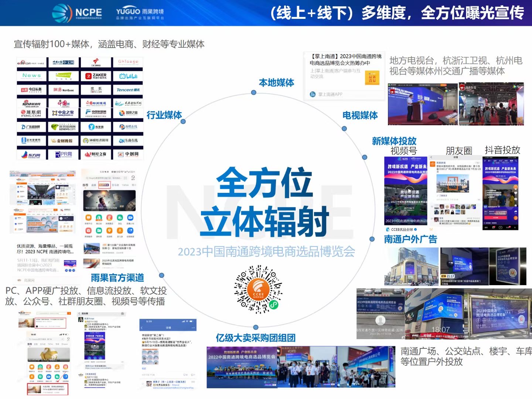This screenshot has width=532, height=399.
Task: Click the PR网 logo
Action: click(64, 154)
